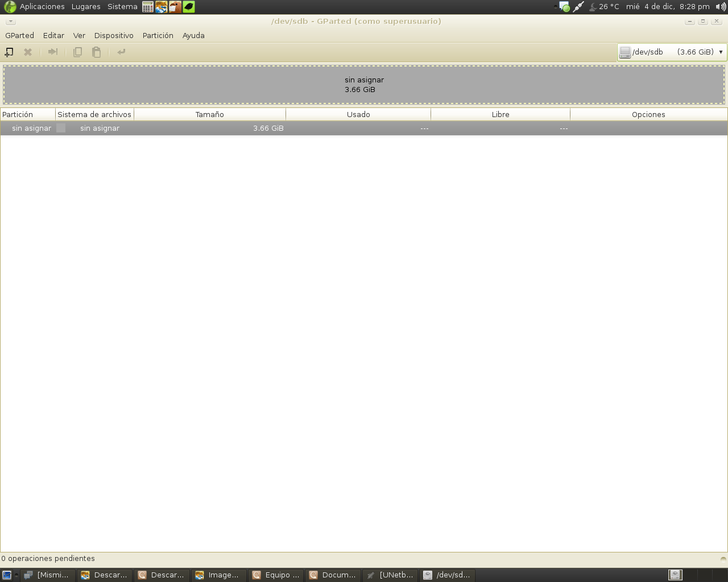Click the Libre column header
This screenshot has height=582, width=728.
(500, 114)
